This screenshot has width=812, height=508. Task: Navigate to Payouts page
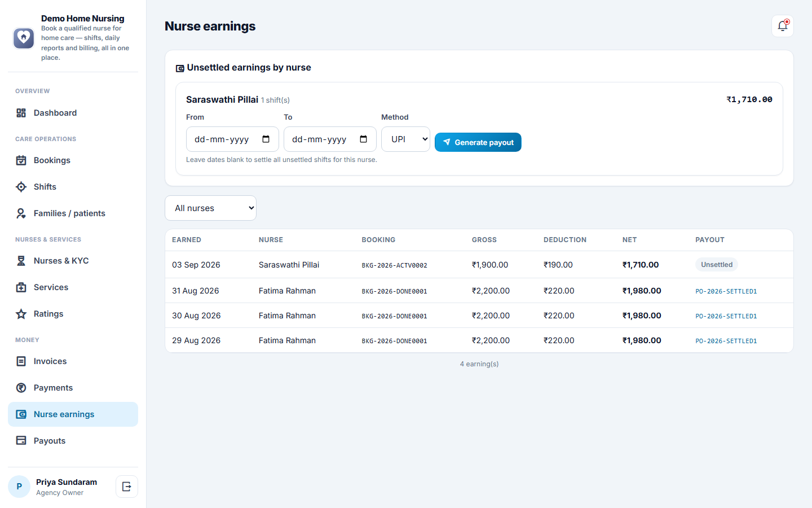tap(73, 441)
